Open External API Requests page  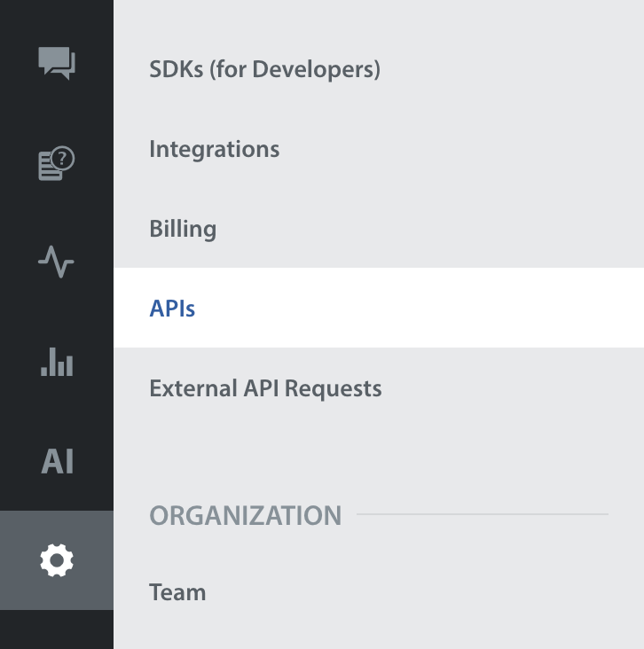(x=265, y=388)
